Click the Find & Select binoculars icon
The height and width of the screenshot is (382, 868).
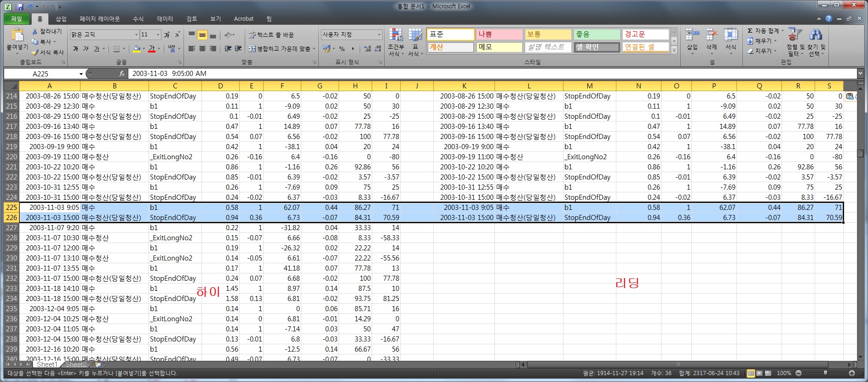(x=816, y=35)
